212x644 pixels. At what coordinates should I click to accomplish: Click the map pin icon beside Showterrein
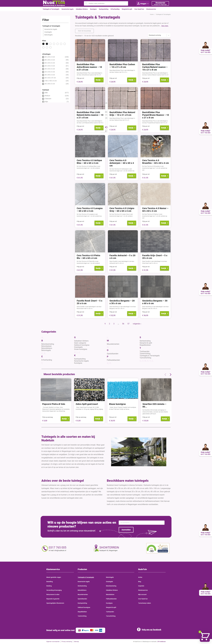96,548
